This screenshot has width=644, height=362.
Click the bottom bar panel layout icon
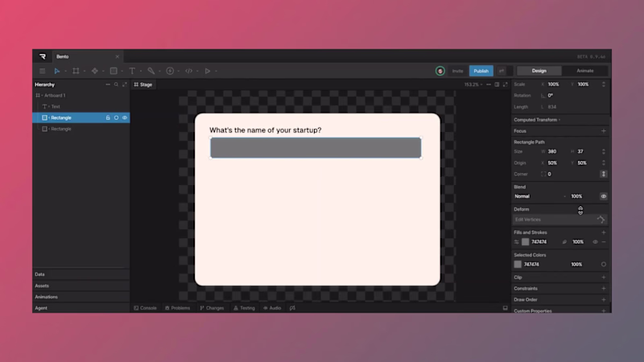coord(506,308)
